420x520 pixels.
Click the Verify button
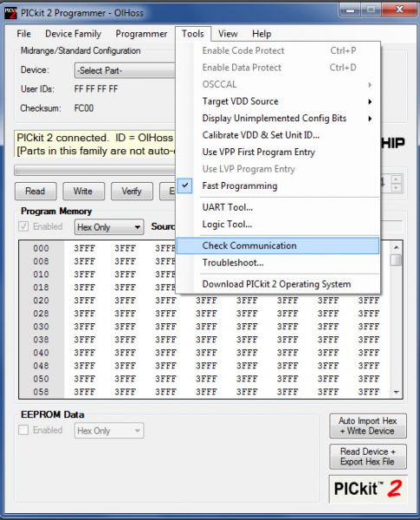pyautogui.click(x=132, y=192)
